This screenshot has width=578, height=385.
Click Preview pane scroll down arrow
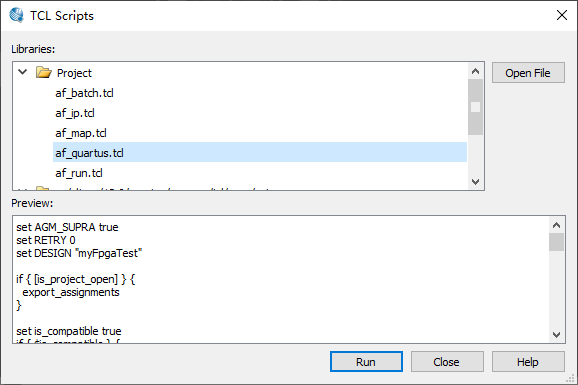[x=556, y=334]
